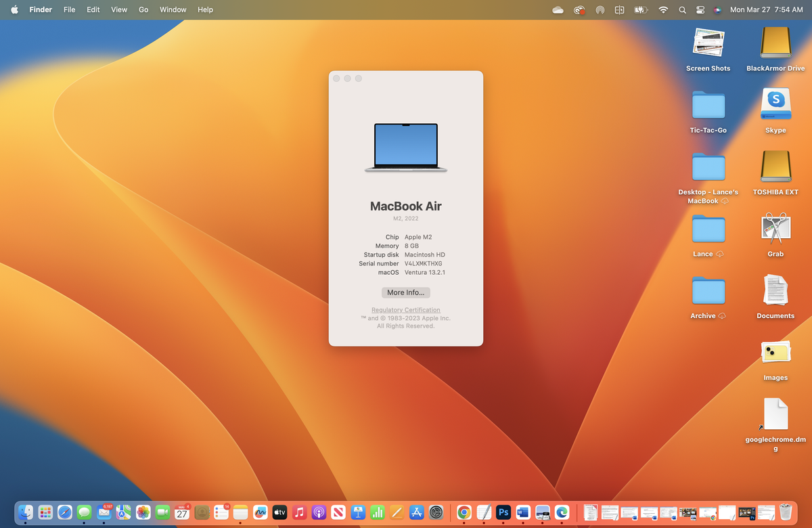This screenshot has width=812, height=528.
Task: Click the More Info… button
Action: point(405,292)
